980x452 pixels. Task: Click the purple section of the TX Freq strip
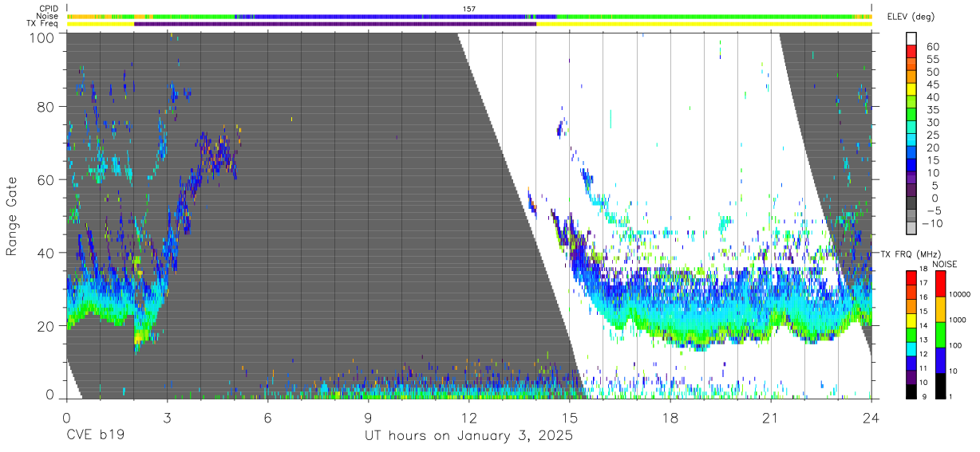[x=335, y=24]
